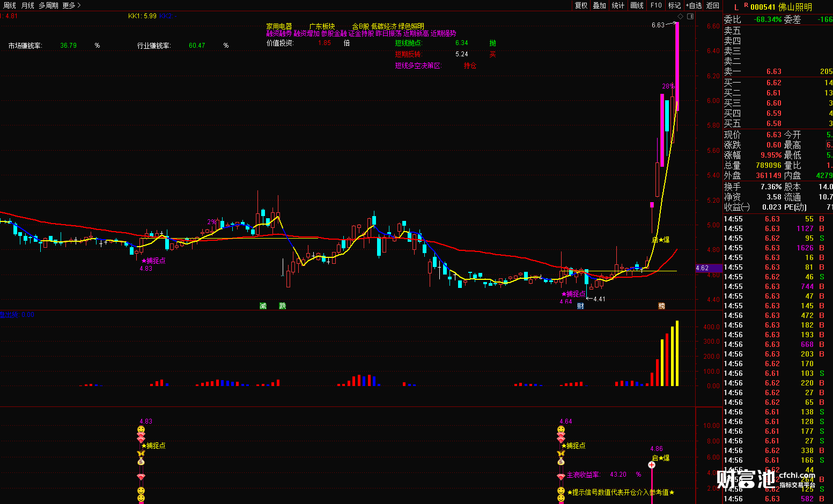The image size is (833, 504).
Task: Click the top smiley icon under 4.83
Action: (141, 430)
